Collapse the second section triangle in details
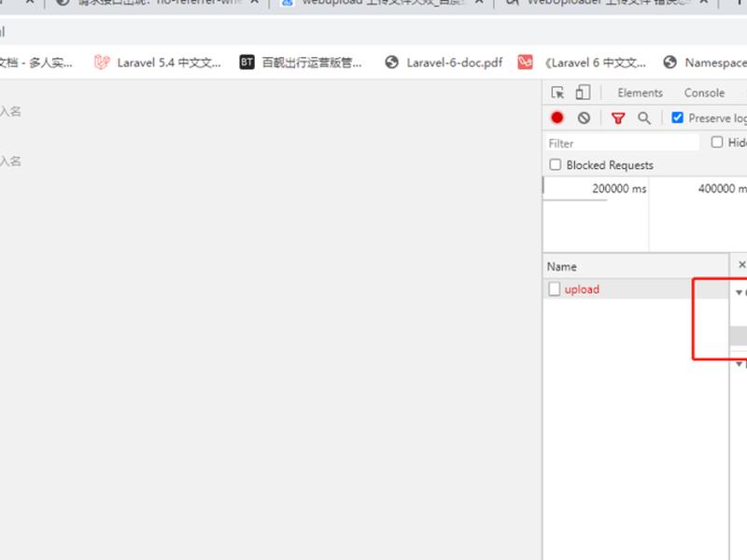The width and height of the screenshot is (747, 560). [x=739, y=364]
